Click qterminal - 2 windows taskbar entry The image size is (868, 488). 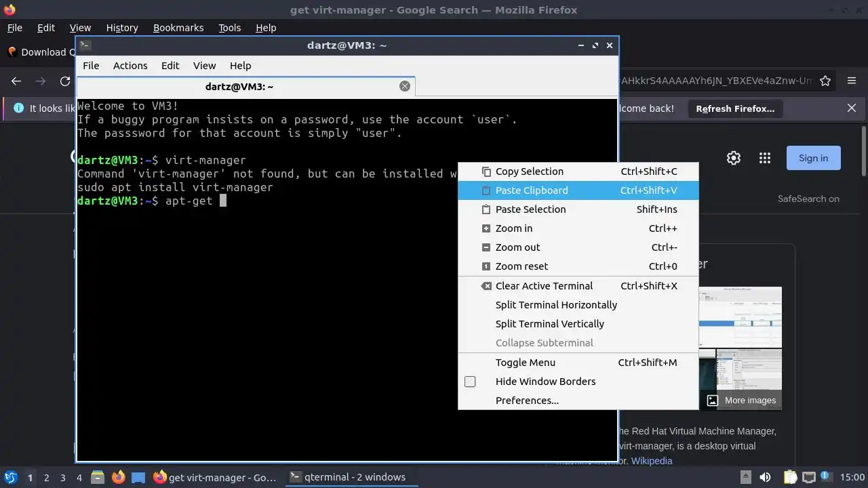point(351,477)
